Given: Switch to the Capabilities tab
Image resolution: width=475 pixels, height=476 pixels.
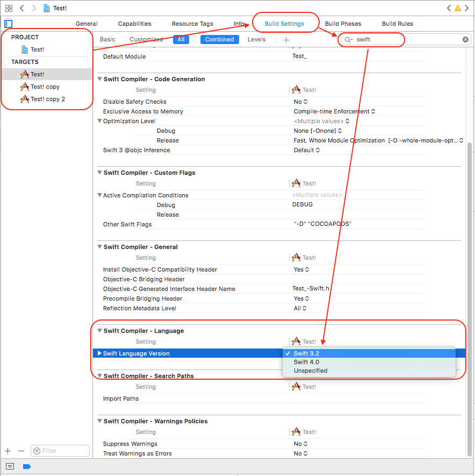Looking at the screenshot, I should (135, 24).
